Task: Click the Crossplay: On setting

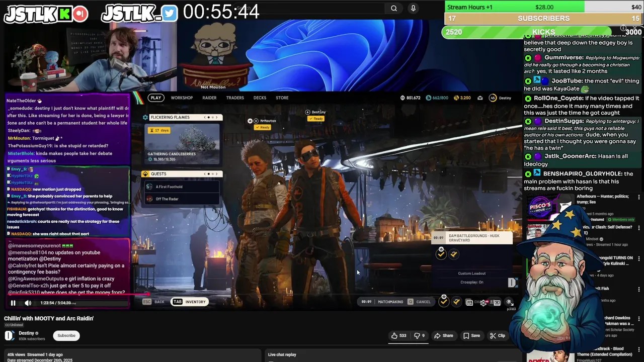Action: point(472,282)
